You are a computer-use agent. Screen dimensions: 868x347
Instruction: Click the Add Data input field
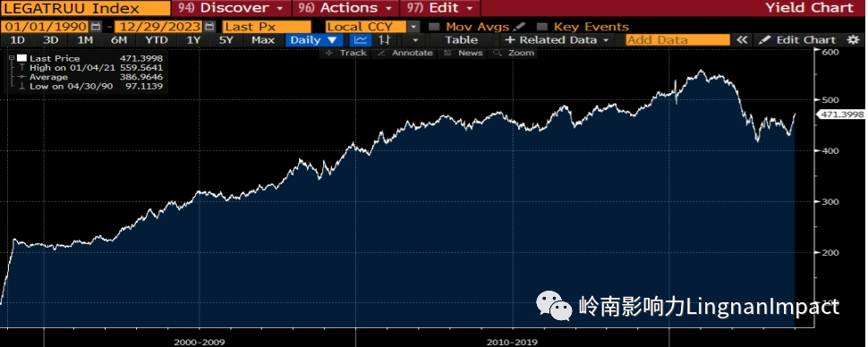[677, 40]
